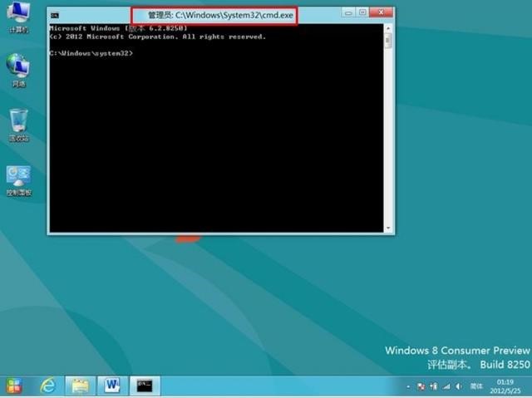This screenshot has width=532, height=398.
Task: Click scroll down arrow in cmd window
Action: tap(388, 227)
